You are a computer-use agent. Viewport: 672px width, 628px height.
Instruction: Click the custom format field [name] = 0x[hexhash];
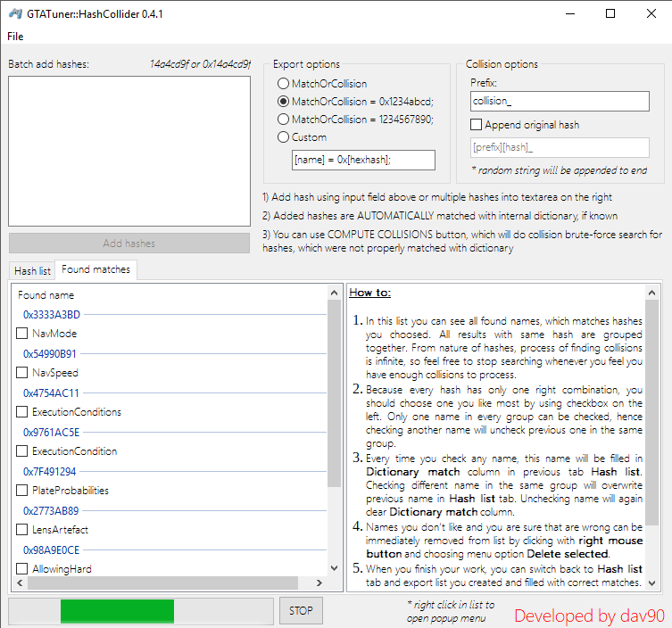tap(363, 160)
